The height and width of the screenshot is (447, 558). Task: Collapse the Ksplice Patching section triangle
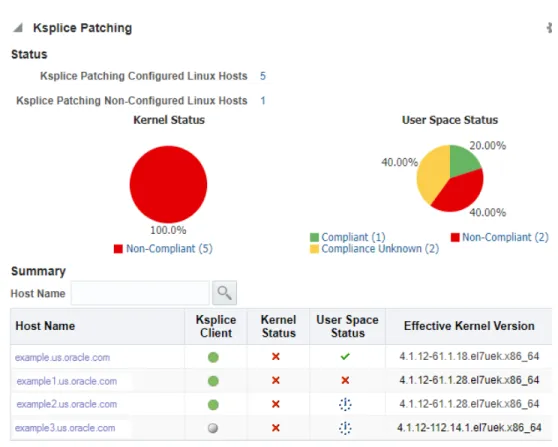[18, 28]
